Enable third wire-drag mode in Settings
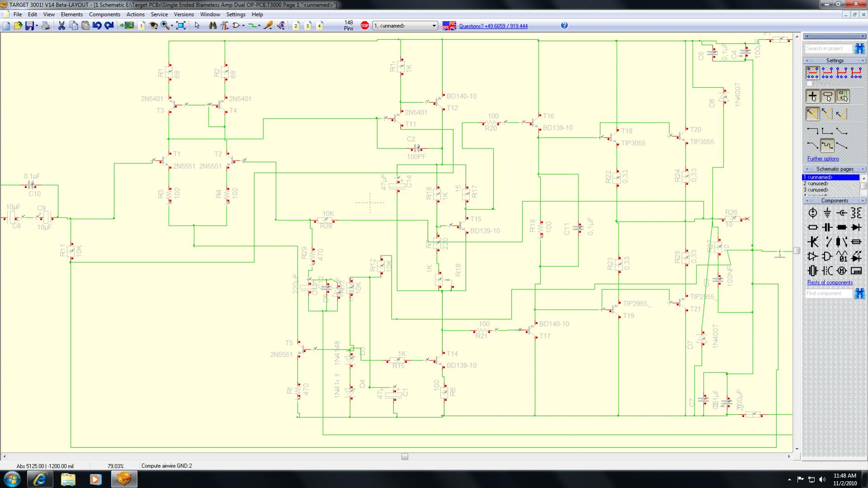868x488 pixels. click(x=842, y=72)
